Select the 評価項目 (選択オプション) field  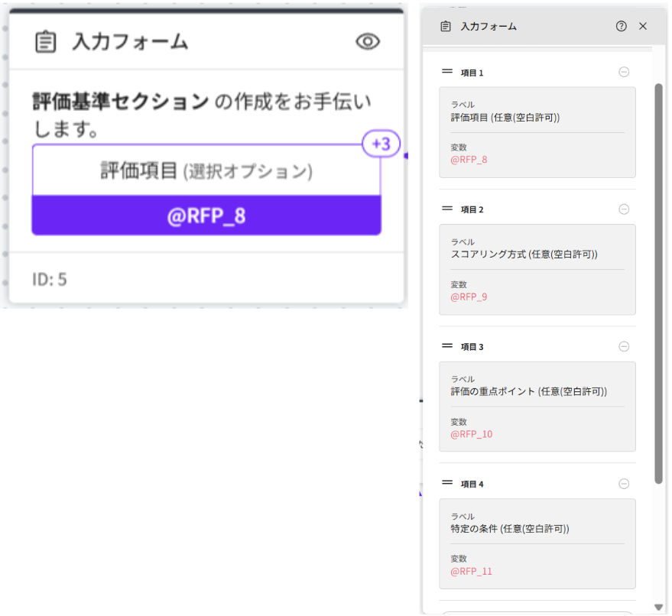point(206,171)
